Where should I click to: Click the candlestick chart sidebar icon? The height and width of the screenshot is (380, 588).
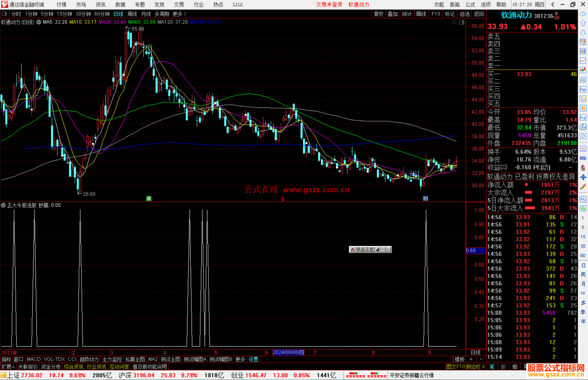583,70
